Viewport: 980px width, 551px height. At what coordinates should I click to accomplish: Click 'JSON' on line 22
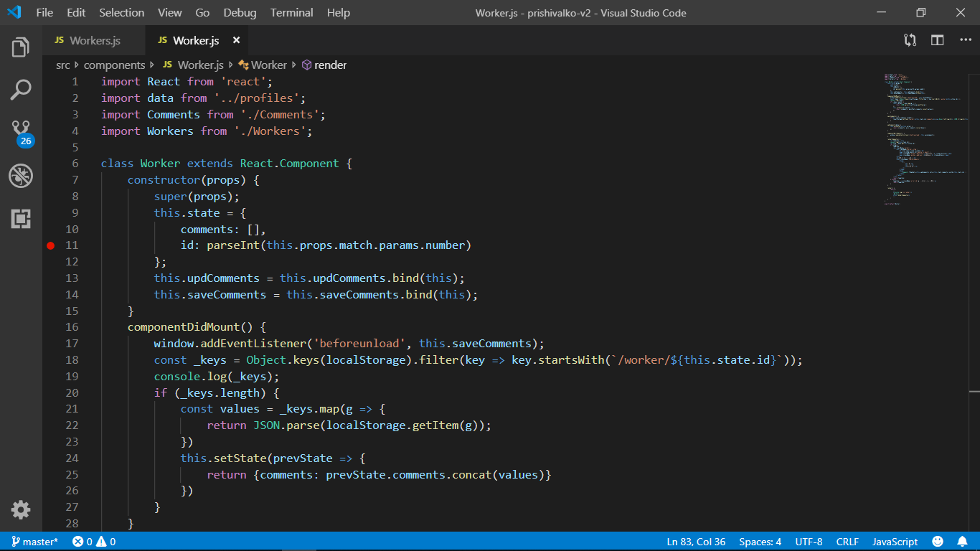[266, 425]
